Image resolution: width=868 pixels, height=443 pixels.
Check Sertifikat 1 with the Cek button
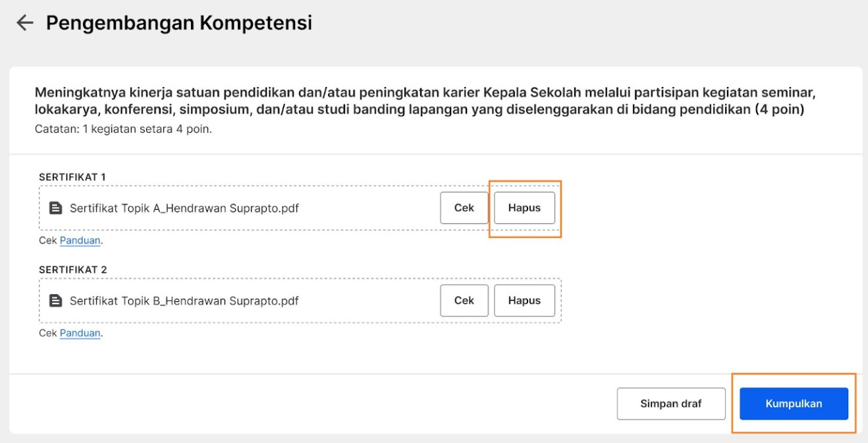pyautogui.click(x=464, y=208)
